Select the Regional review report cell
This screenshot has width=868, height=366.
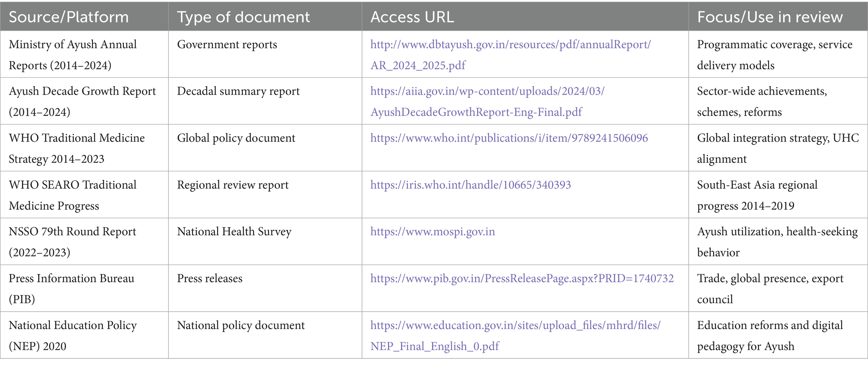point(233,185)
